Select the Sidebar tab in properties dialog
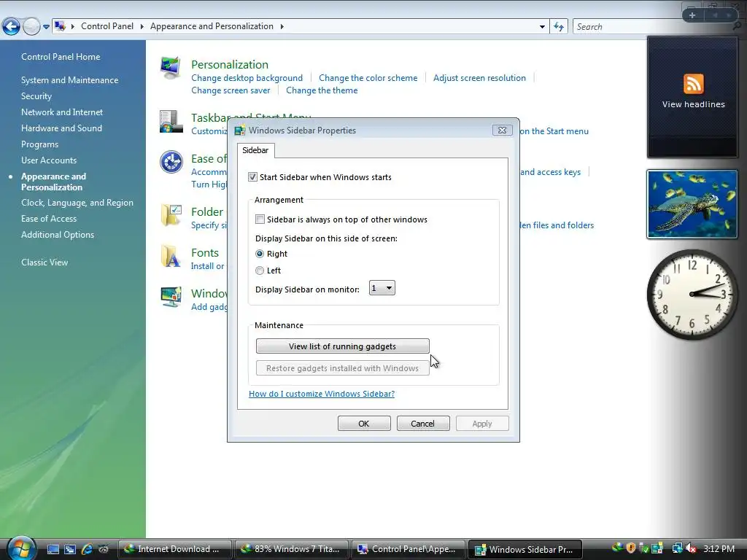 point(255,150)
